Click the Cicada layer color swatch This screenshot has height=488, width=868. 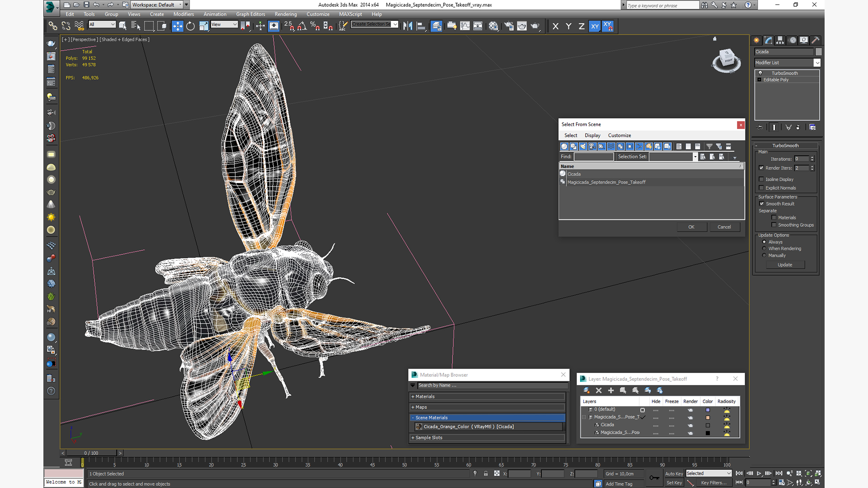[708, 425]
